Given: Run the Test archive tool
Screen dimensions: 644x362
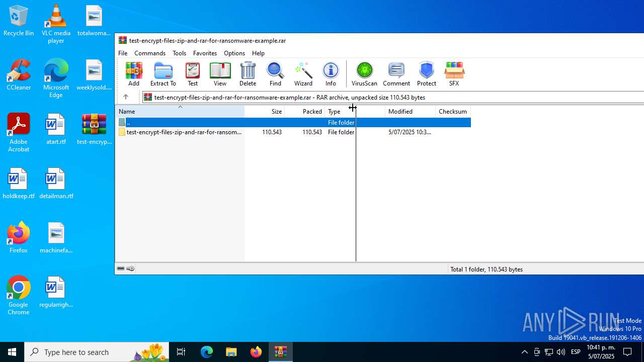Looking at the screenshot, I should click(x=193, y=74).
